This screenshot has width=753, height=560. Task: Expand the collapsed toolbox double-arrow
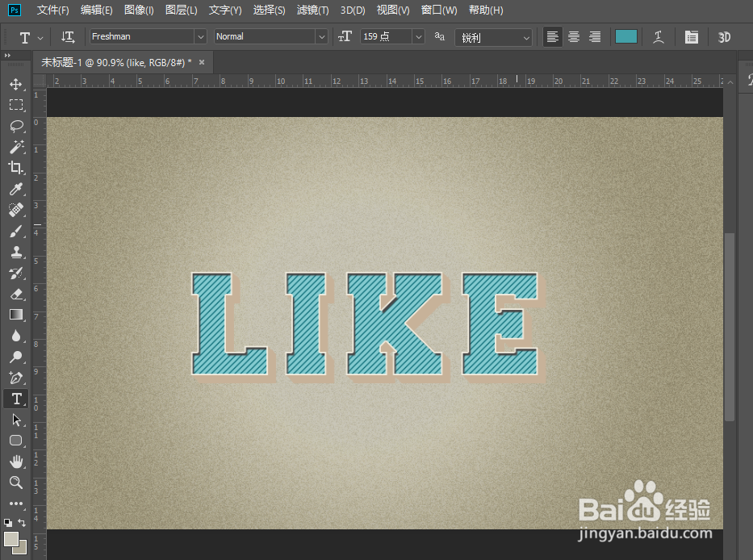7,56
